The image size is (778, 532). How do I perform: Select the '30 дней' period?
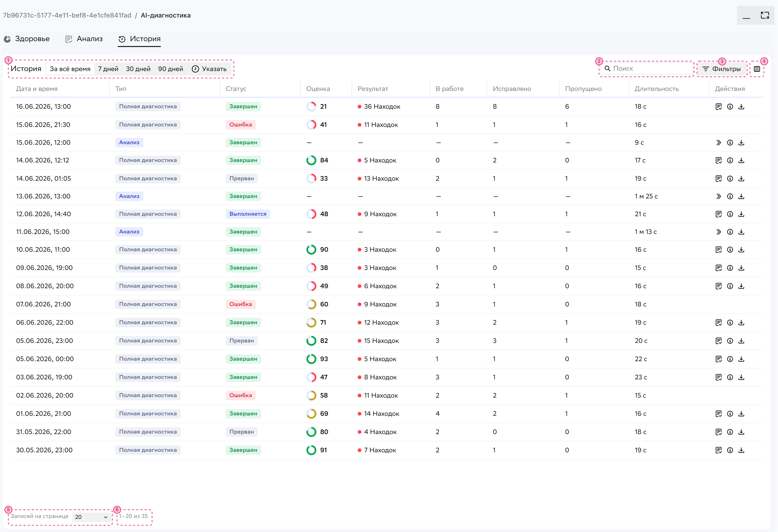tap(138, 69)
